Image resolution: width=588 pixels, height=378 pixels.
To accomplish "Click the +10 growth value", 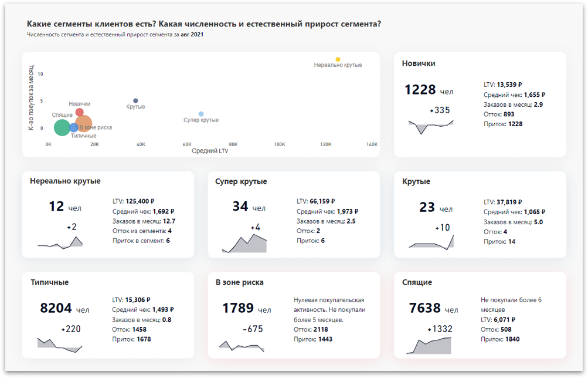I will click(x=443, y=228).
